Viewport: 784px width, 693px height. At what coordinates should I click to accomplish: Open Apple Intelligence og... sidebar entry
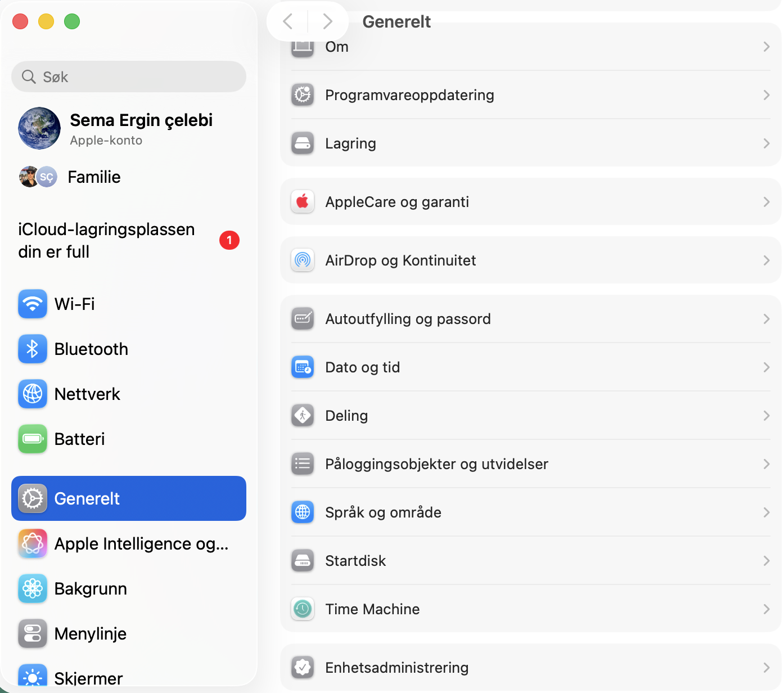click(129, 543)
